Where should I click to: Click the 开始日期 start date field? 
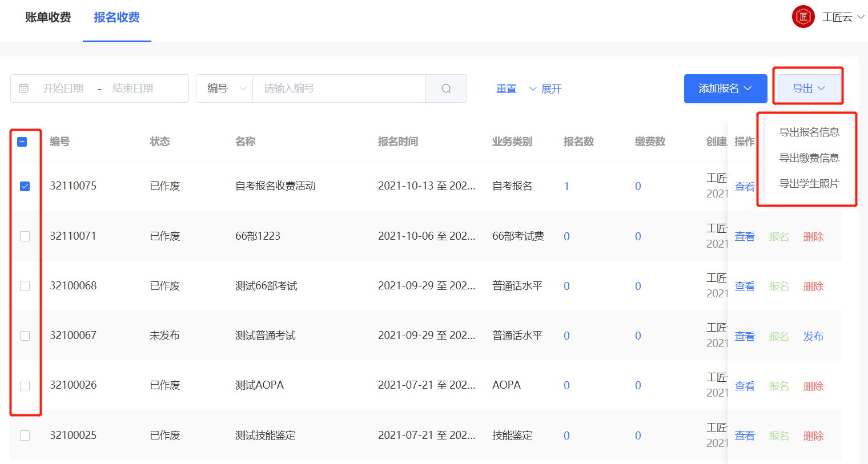click(63, 88)
